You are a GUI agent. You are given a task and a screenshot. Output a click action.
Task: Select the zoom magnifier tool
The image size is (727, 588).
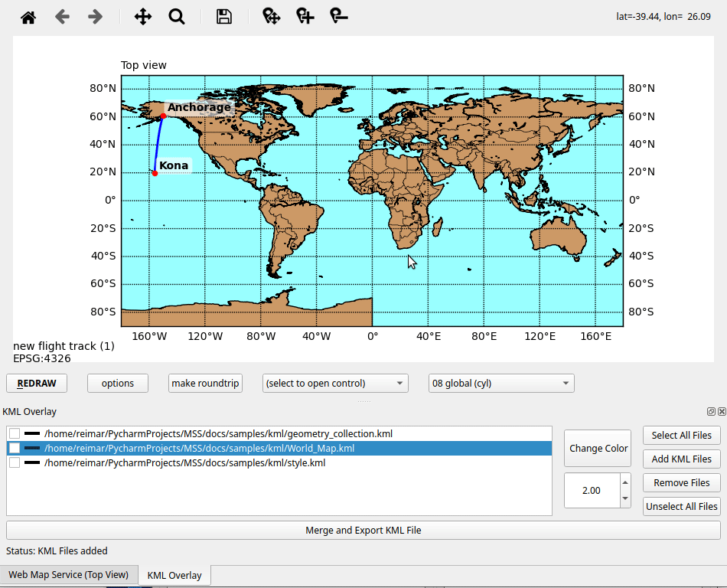click(177, 17)
